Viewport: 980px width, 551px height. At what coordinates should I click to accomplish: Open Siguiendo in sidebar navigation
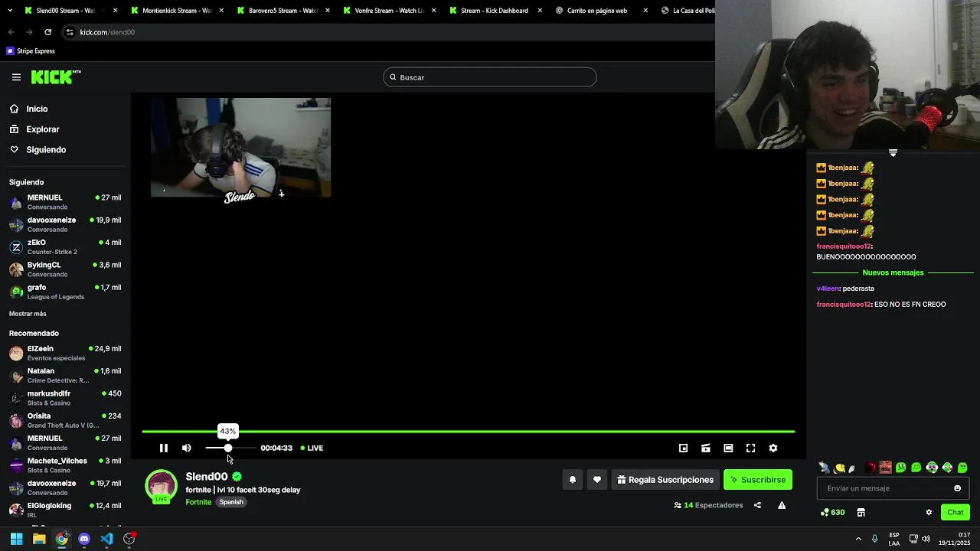(x=46, y=150)
